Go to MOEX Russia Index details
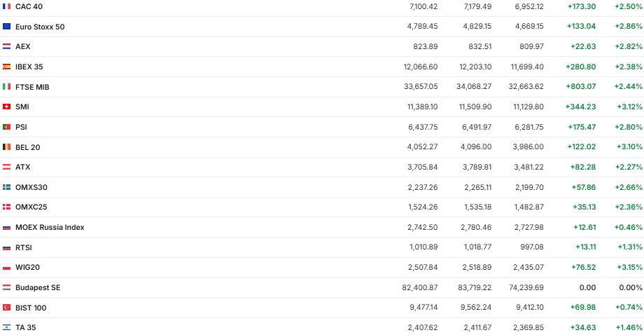Screen dimensions: 644x335 pos(50,227)
